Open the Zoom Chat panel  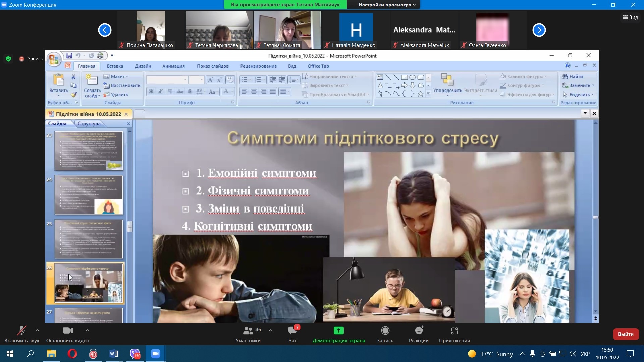coord(292,331)
